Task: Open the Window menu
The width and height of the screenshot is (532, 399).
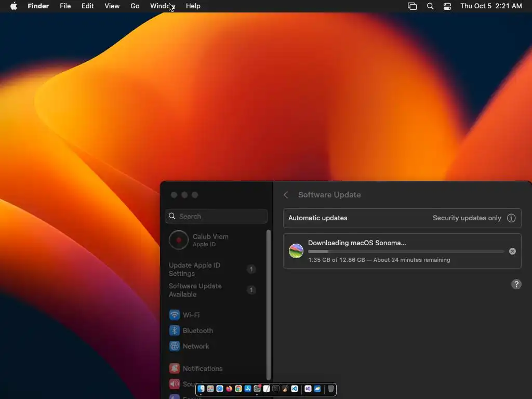Action: point(163,6)
